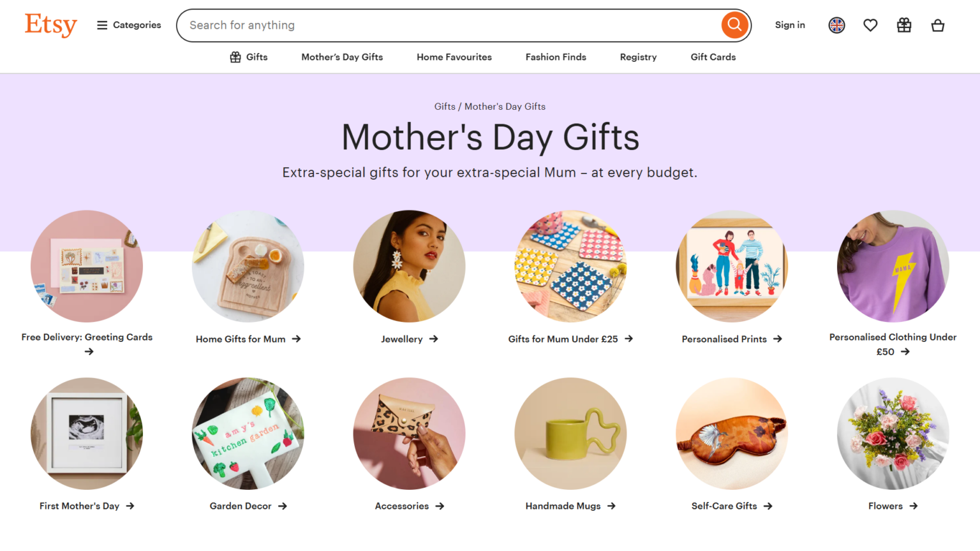
Task: Click the Sign in button
Action: click(x=790, y=26)
